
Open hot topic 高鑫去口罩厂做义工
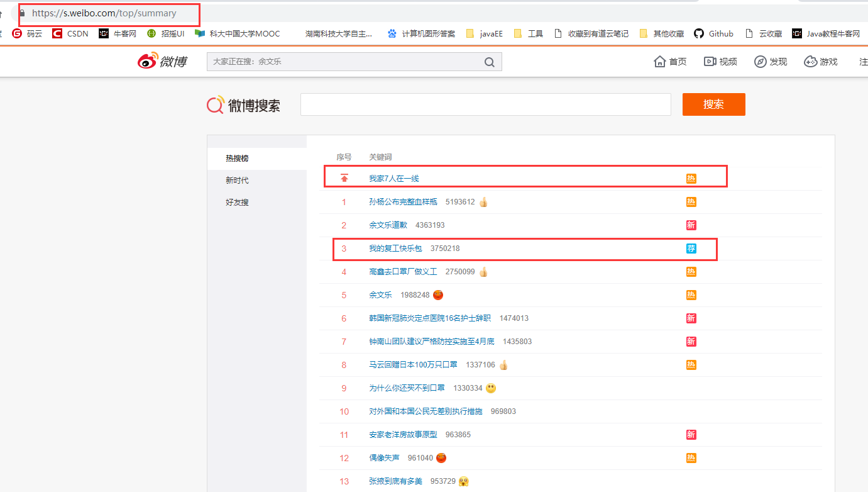pyautogui.click(x=403, y=272)
